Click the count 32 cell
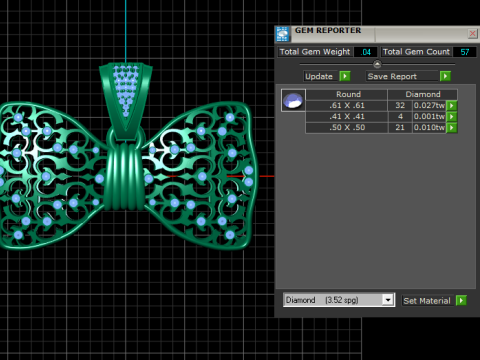The height and width of the screenshot is (360, 480). point(400,105)
